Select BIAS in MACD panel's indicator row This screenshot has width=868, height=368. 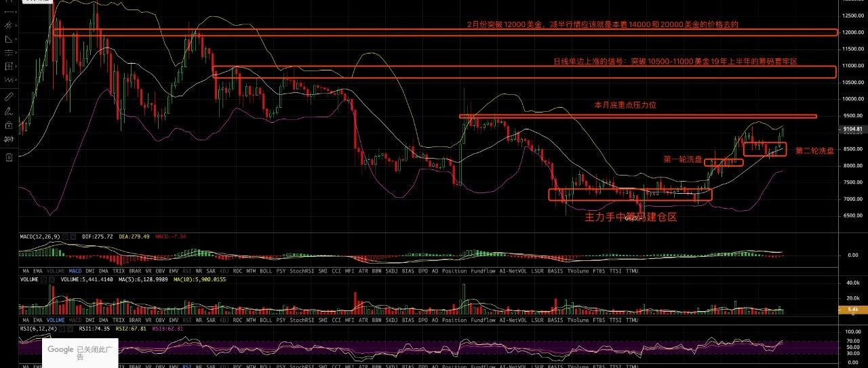pos(408,271)
